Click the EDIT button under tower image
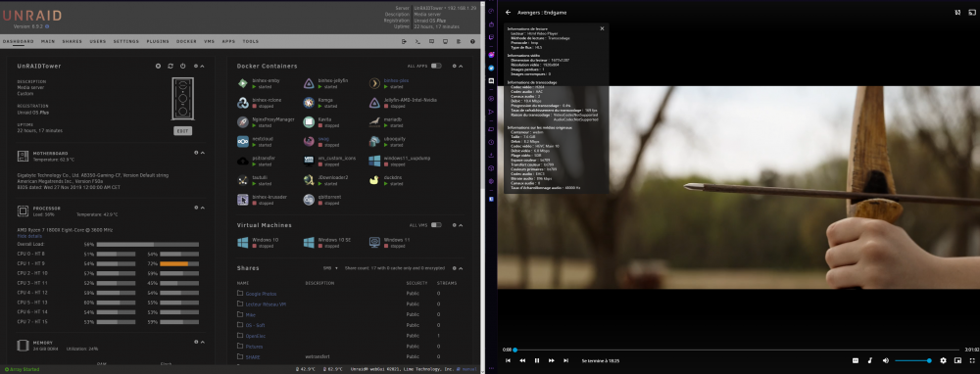Screen dimensions: 980x374 [182, 131]
